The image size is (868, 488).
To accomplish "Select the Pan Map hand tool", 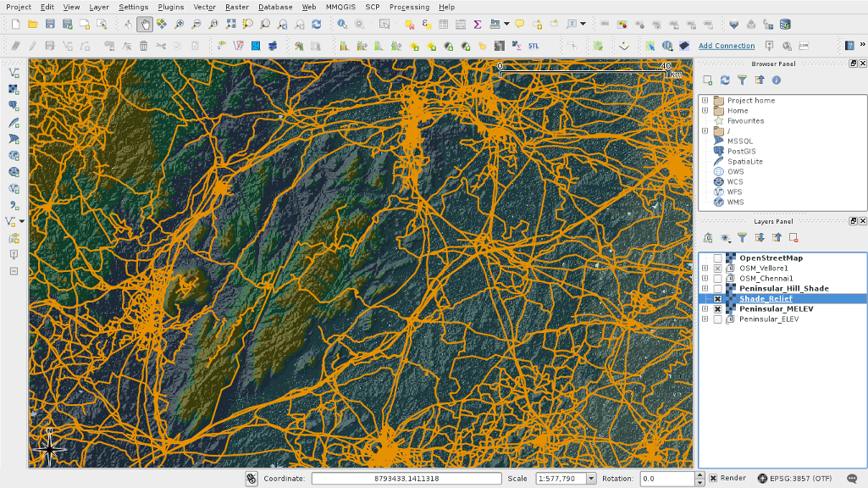I will click(x=144, y=25).
